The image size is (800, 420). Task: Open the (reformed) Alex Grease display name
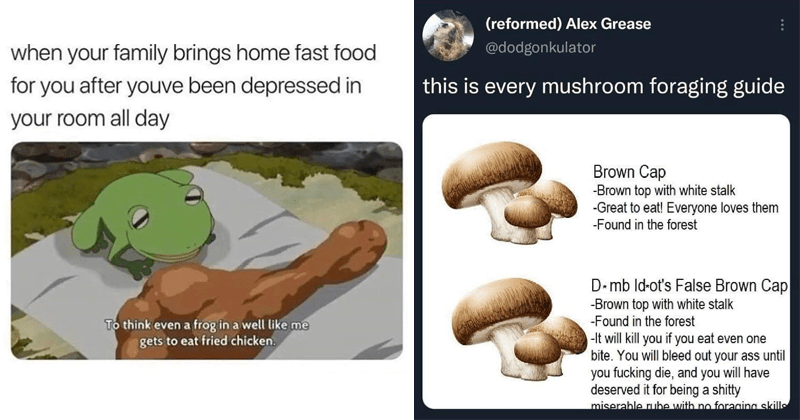click(568, 24)
